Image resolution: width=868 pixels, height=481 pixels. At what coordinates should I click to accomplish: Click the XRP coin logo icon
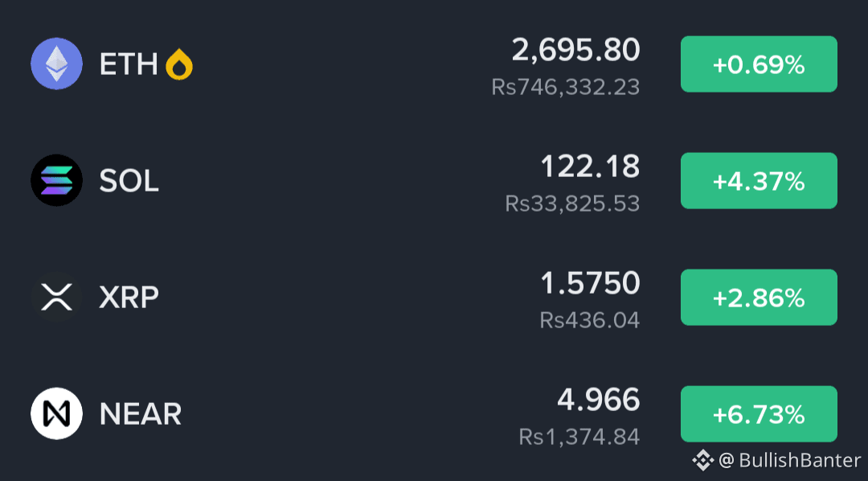56,297
